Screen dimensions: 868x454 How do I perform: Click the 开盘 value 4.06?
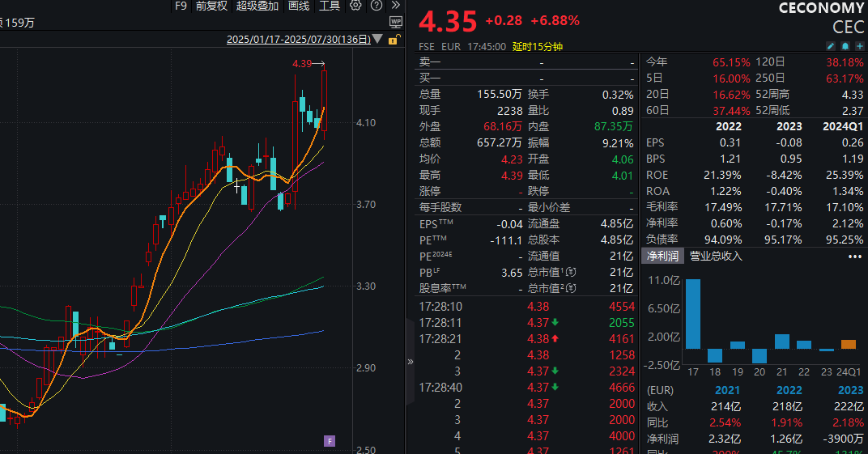pos(623,159)
